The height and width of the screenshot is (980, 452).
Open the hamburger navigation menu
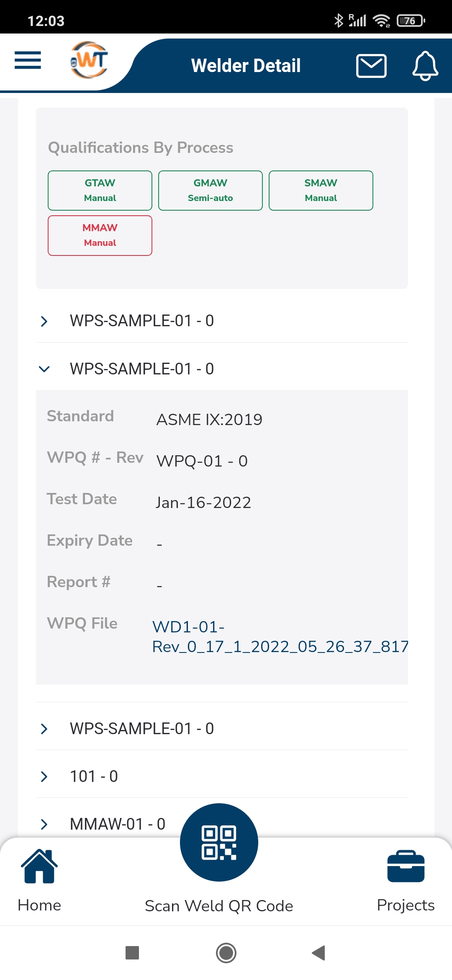(x=28, y=60)
